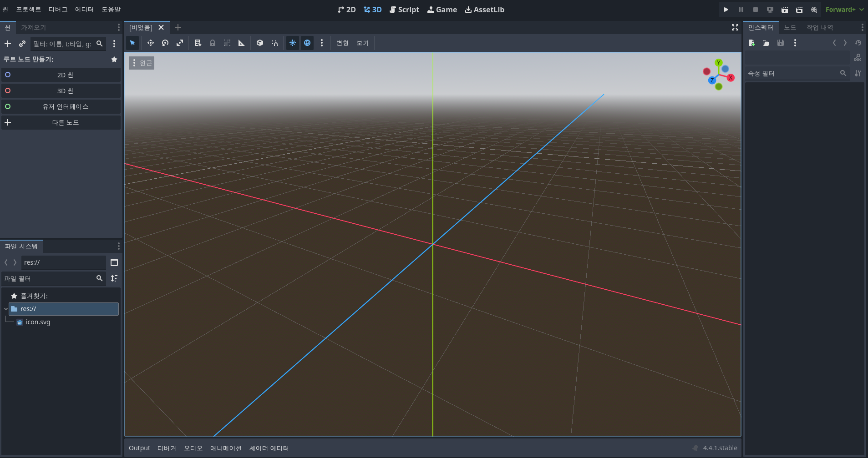Click the Y axis gizmo handle

719,63
